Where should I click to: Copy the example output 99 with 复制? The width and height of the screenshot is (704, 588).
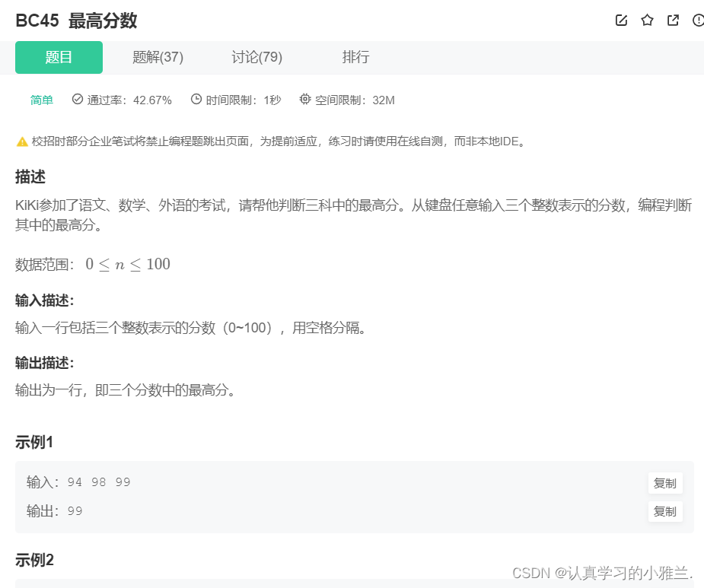point(665,512)
